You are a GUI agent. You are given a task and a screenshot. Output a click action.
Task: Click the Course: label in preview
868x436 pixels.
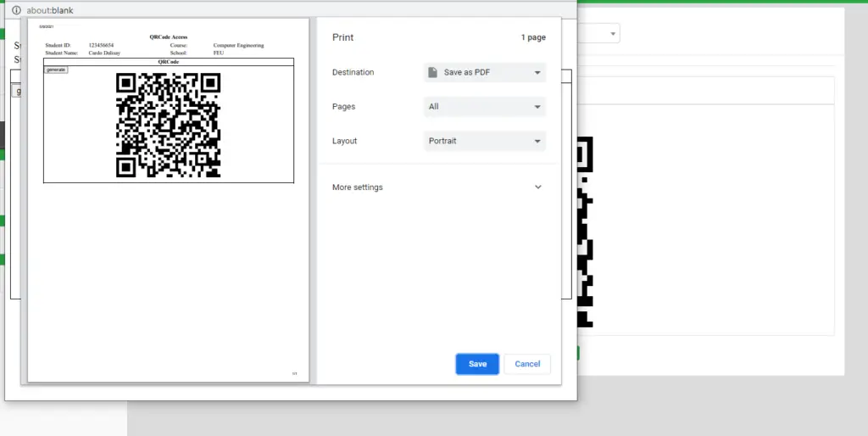tap(179, 46)
